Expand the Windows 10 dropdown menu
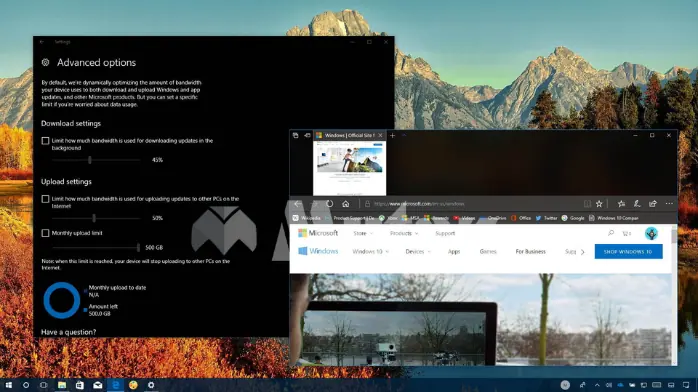Viewport: 698px width, 392px height. pyautogui.click(x=370, y=251)
